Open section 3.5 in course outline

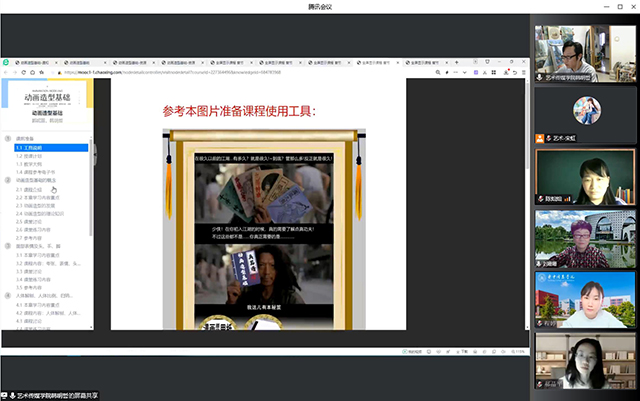pyautogui.click(x=29, y=288)
